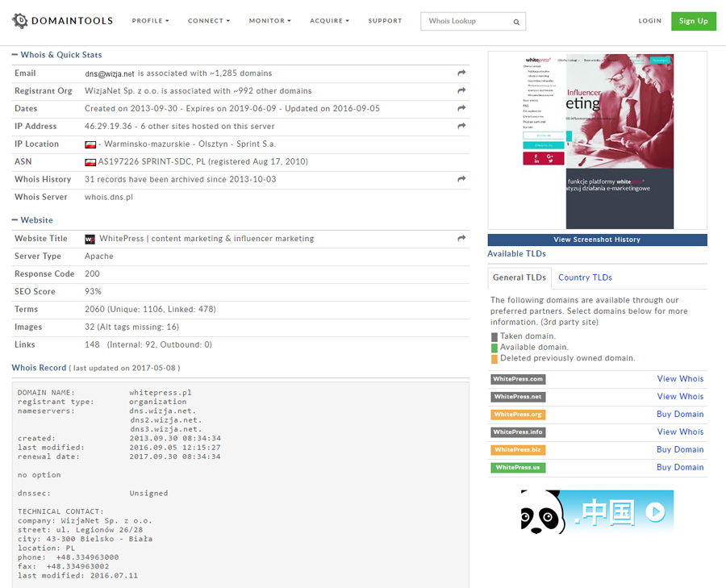Viewport: 726px width, 588px height.
Task: Collapse the Website section
Action: pos(15,220)
